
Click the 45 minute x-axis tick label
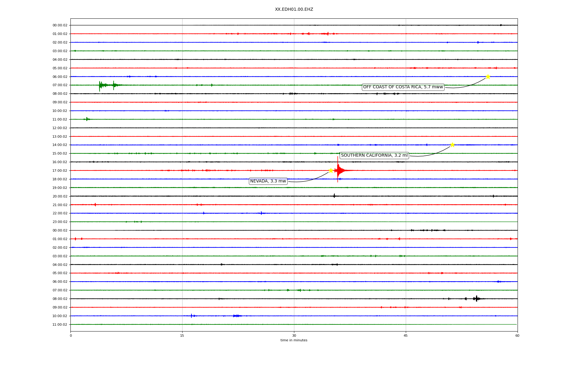[406, 335]
